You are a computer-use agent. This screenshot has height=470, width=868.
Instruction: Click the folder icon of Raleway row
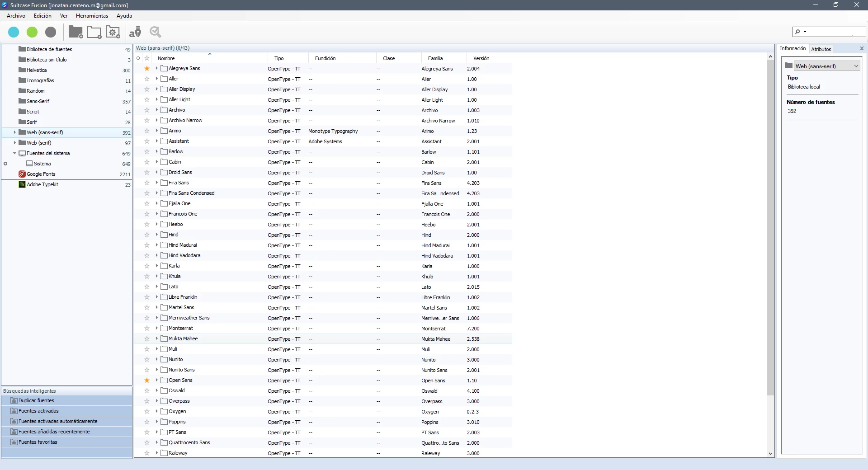point(164,453)
